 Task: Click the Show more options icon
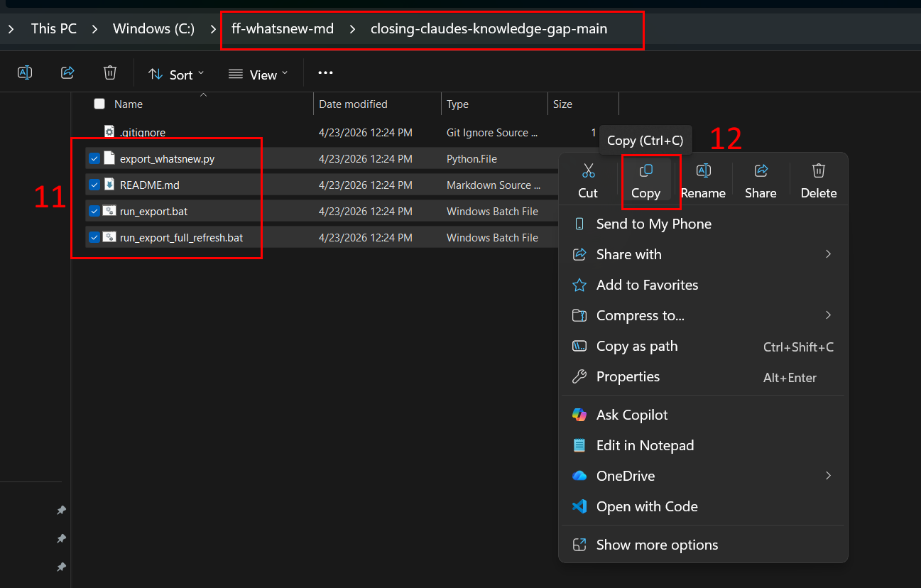click(579, 545)
